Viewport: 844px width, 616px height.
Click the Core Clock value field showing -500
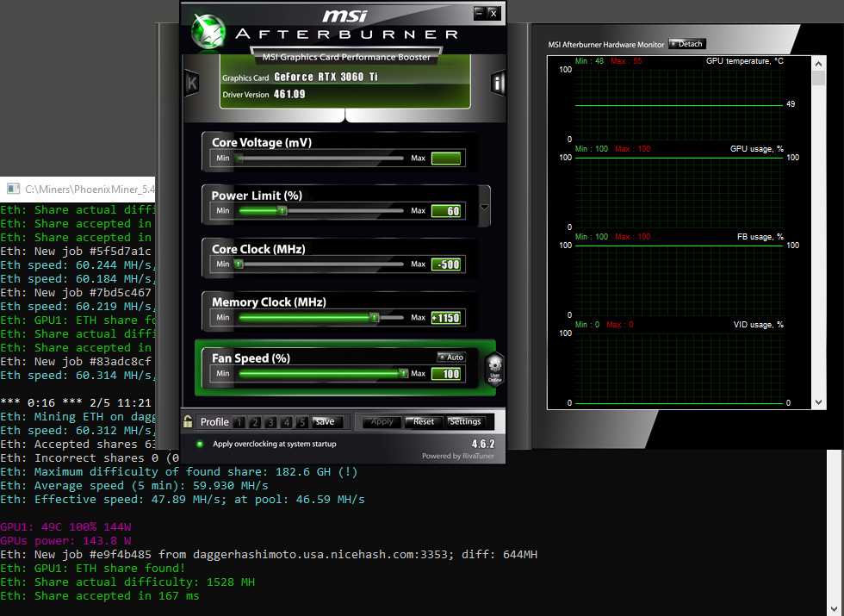tap(446, 264)
